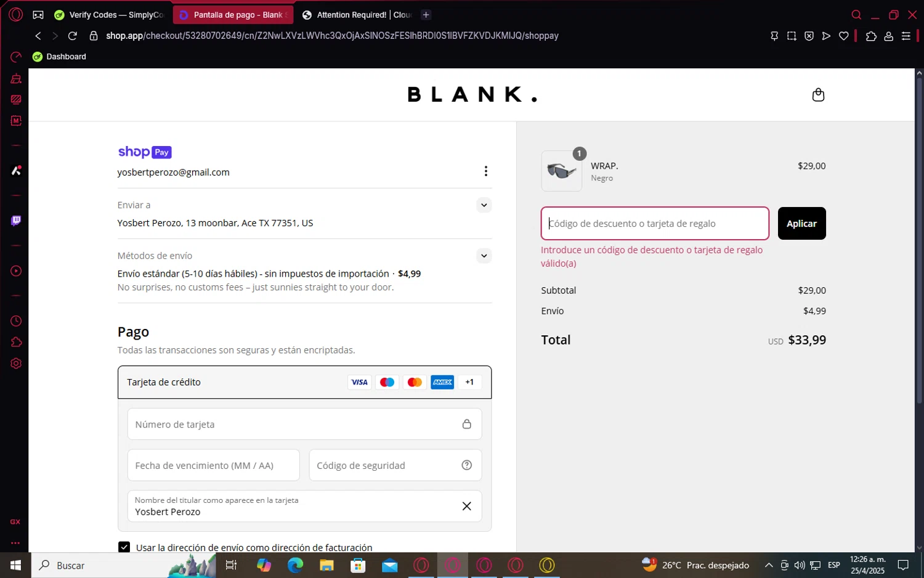Open the Aria AI sidebar icon

(x=16, y=170)
